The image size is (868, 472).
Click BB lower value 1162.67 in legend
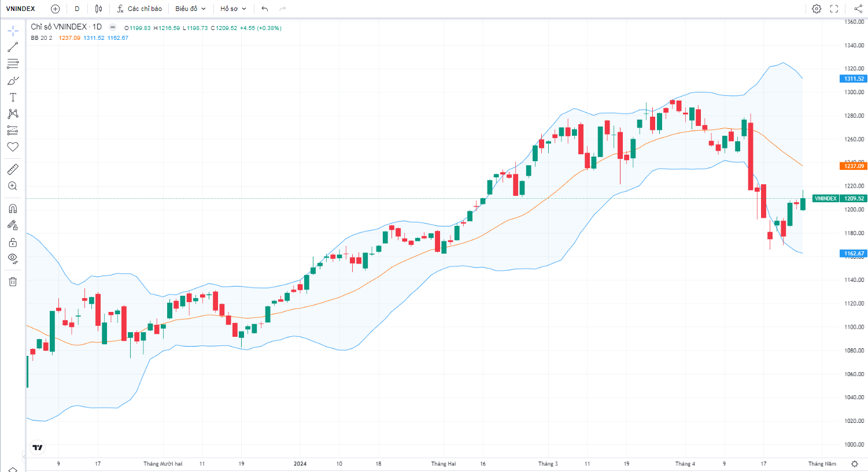coord(118,38)
